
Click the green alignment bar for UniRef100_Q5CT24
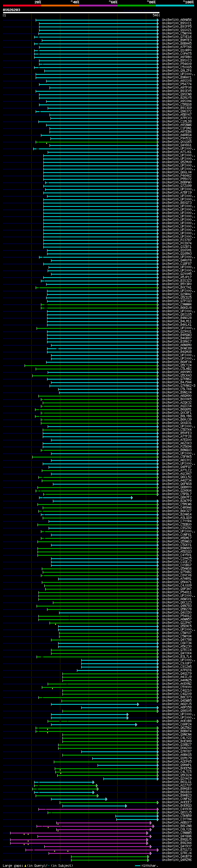coord(92,365)
